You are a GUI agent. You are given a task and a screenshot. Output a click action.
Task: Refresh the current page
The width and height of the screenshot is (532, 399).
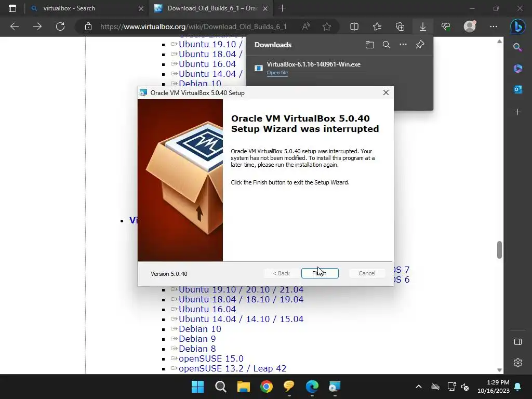point(60,26)
